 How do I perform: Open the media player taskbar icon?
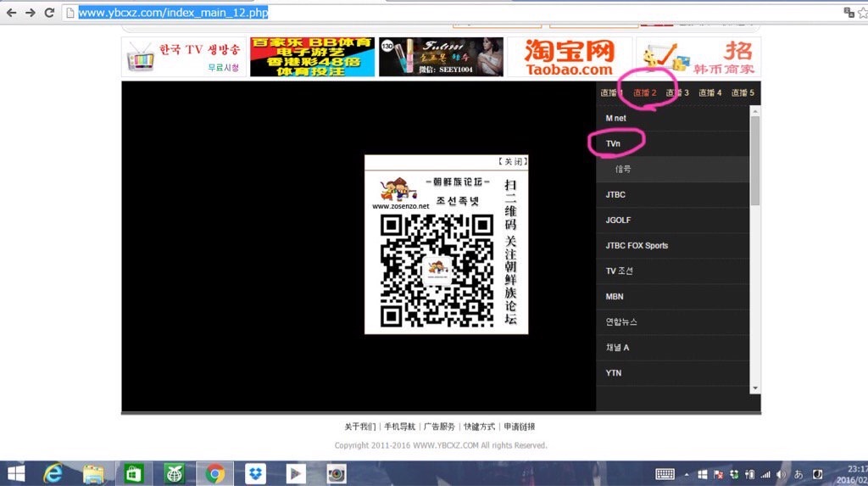coord(296,474)
